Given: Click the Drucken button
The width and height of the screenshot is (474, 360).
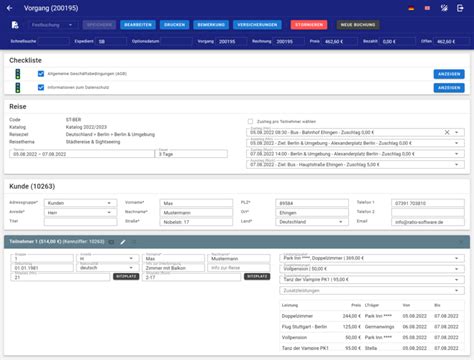Looking at the screenshot, I should click(x=174, y=25).
